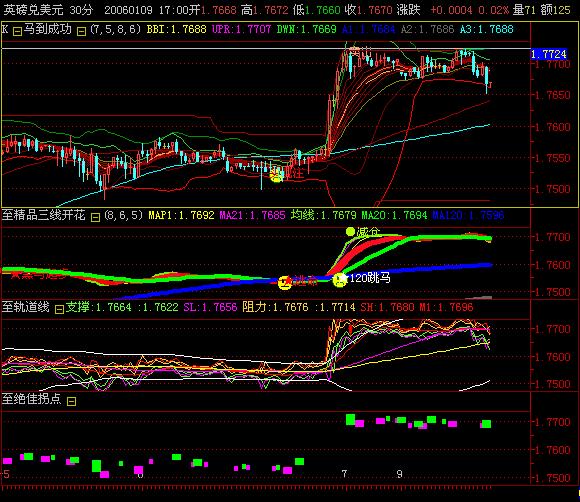This screenshot has height=502, width=580.
Task: Click the MAP1:1.7692 value
Action: click(181, 215)
